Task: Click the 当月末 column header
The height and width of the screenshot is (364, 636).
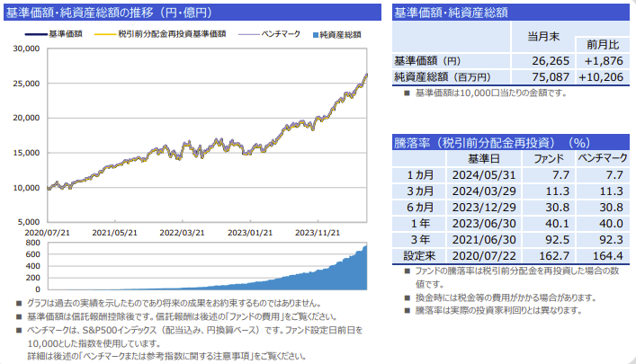Action: point(543,36)
